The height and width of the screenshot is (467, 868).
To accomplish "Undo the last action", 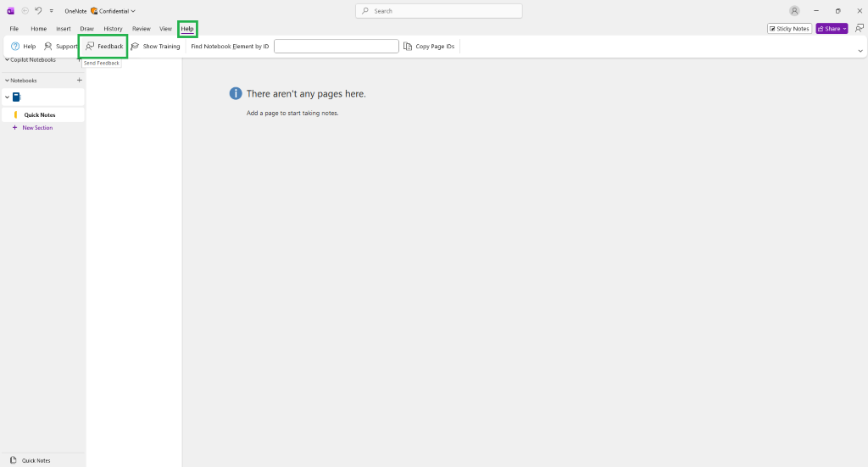I will coord(38,11).
